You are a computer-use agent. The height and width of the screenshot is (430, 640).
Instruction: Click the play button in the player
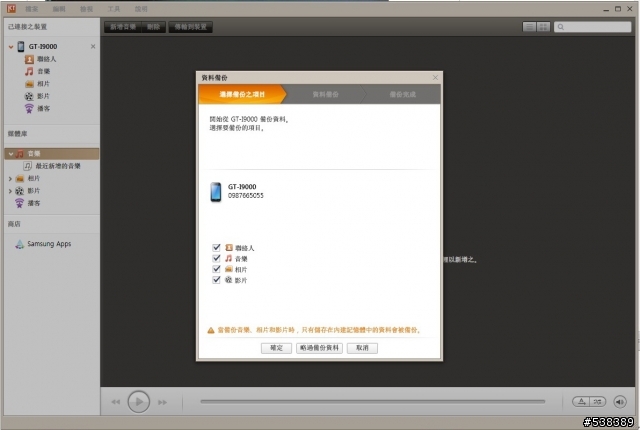point(138,402)
